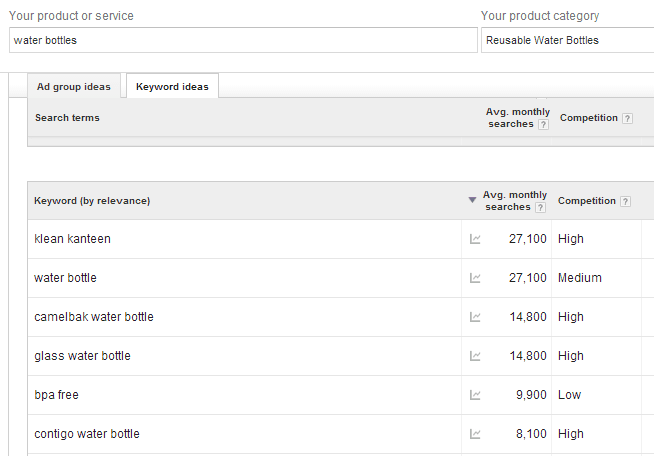654x456 pixels.
Task: Click Search terms column header
Action: tap(67, 118)
